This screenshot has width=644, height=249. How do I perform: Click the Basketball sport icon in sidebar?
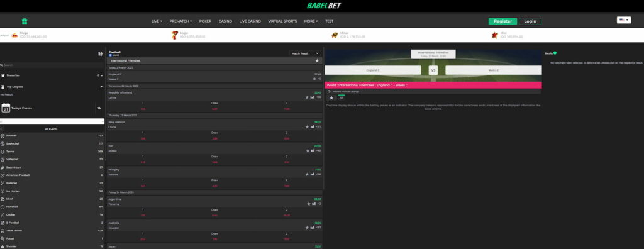pyautogui.click(x=3, y=143)
